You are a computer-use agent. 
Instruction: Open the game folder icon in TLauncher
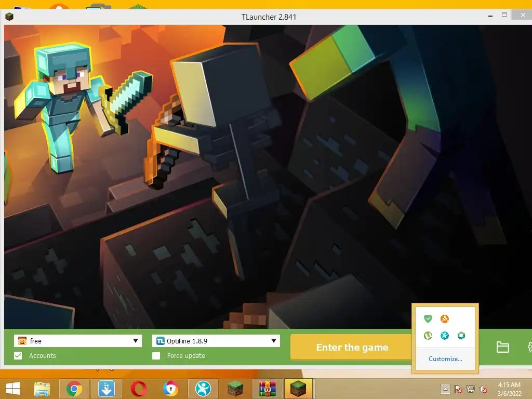[x=502, y=347]
